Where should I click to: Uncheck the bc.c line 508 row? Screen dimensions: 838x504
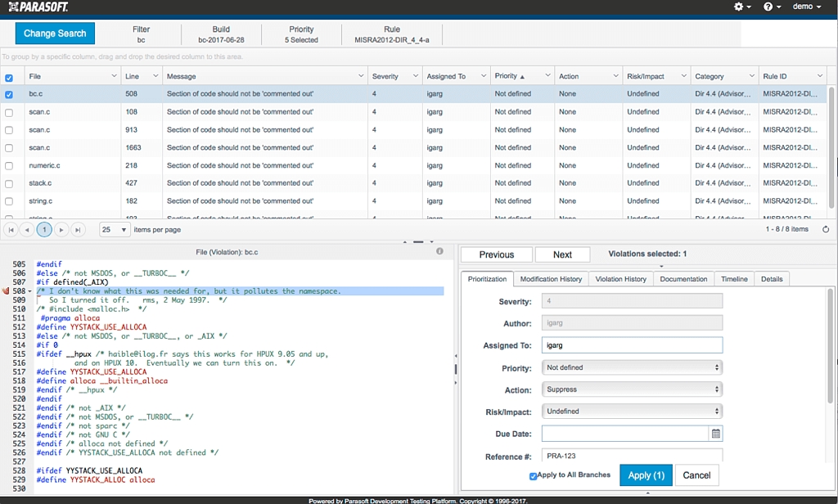(9, 95)
